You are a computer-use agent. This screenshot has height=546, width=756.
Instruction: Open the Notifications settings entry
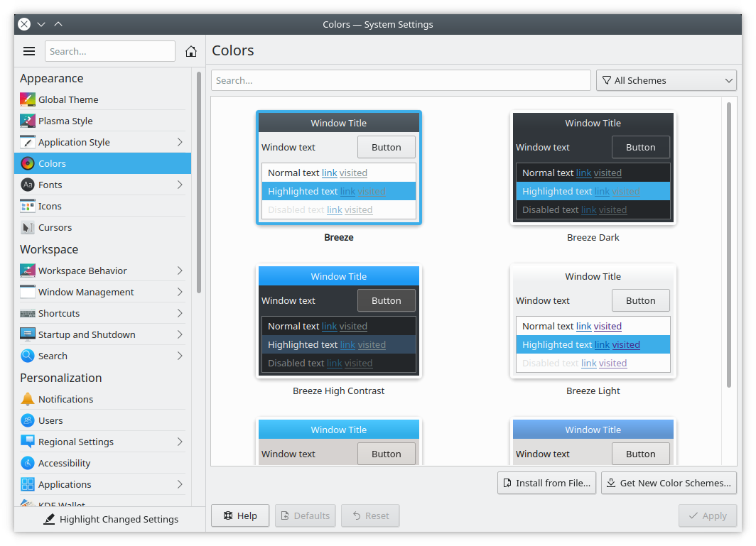(103, 399)
